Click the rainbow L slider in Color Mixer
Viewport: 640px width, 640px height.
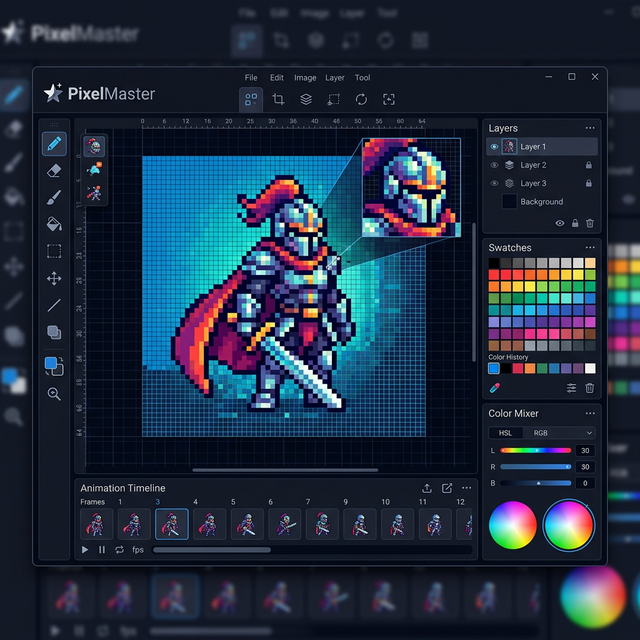(536, 451)
